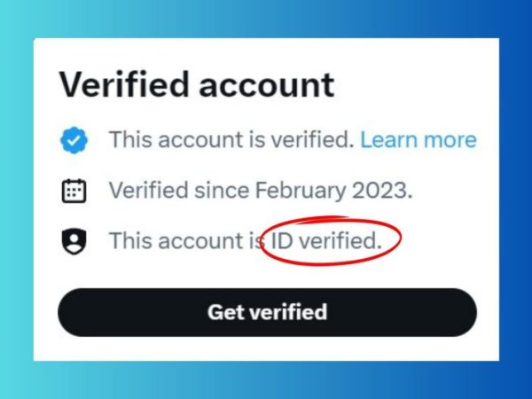
Task: Click the text This account is verified
Action: point(231,139)
